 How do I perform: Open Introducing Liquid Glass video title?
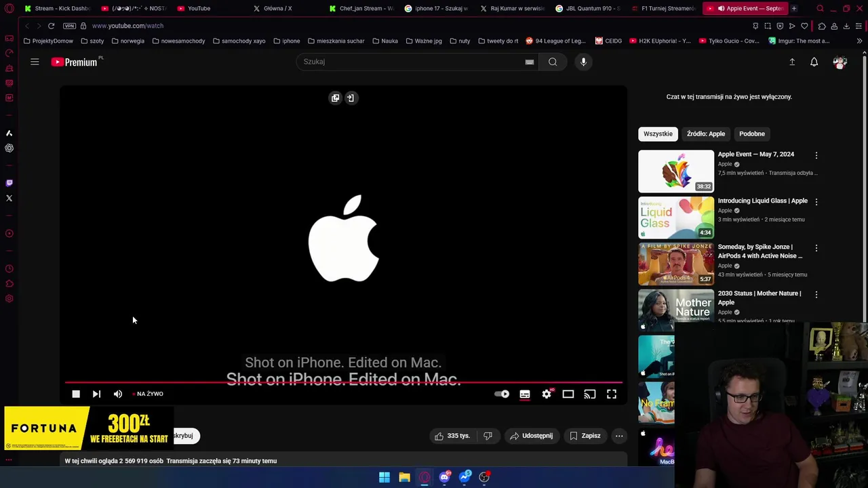pos(763,201)
